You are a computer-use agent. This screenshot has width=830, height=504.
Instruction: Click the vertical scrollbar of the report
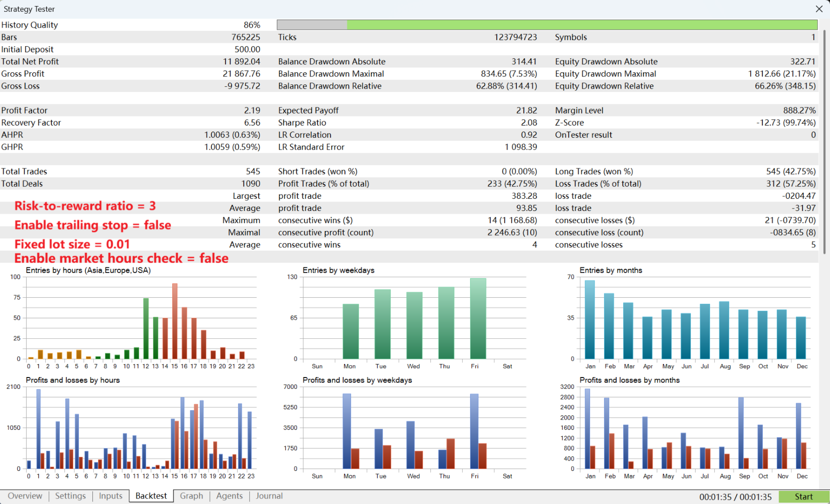point(824,142)
